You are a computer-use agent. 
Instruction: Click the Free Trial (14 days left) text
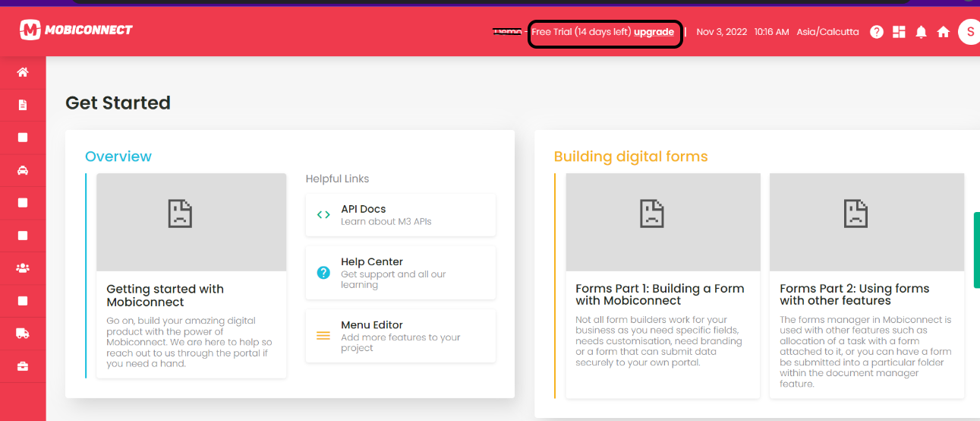coord(581,32)
